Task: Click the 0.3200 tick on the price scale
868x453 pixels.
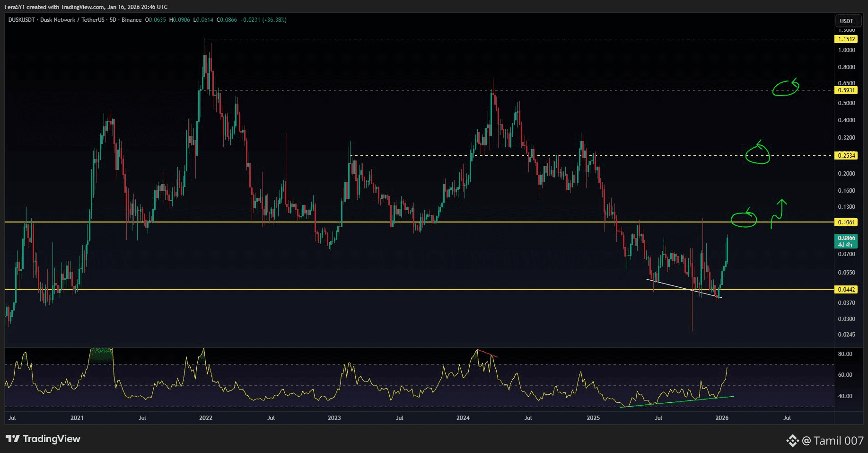Action: [846, 138]
